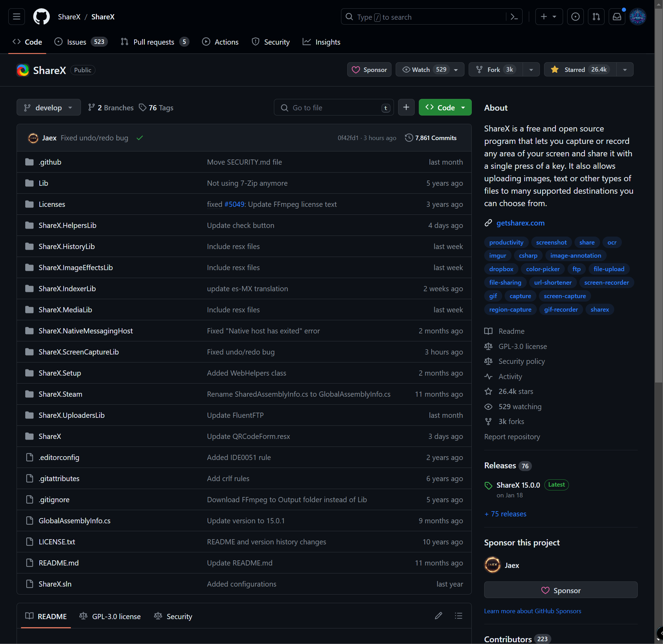Open the commit history clock icon
The image size is (663, 644).
click(409, 138)
